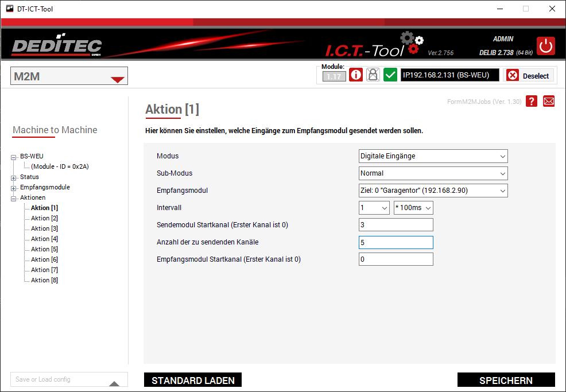Click the red envelope mail icon
This screenshot has height=392, width=566.
tap(549, 102)
